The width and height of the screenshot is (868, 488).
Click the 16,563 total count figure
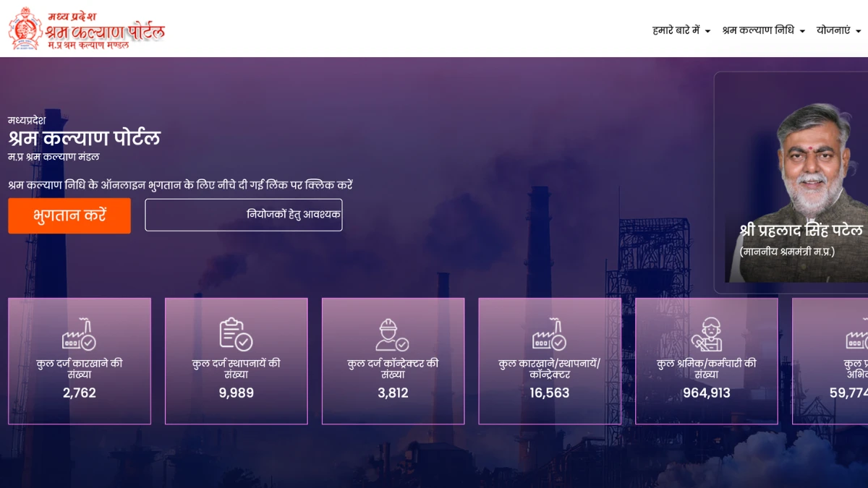pos(550,393)
